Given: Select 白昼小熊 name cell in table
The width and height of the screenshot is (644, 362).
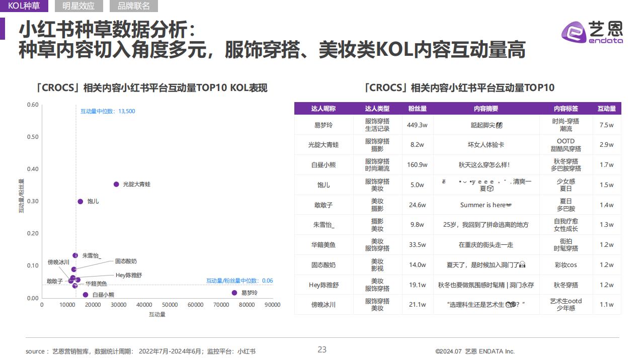Looking at the screenshot, I should pos(324,164).
